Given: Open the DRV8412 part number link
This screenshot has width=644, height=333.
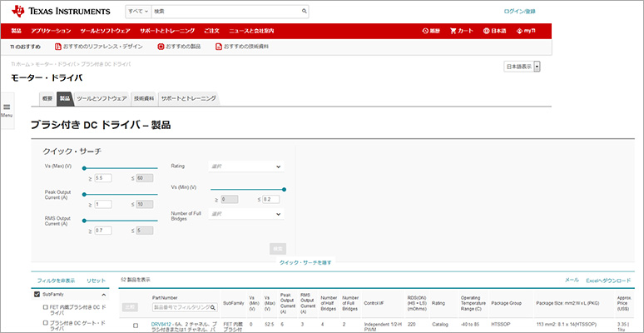Looking at the screenshot, I should coord(161,324).
